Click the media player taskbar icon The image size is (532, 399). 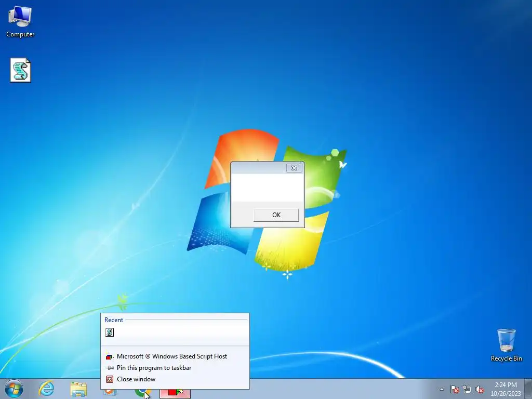point(110,393)
